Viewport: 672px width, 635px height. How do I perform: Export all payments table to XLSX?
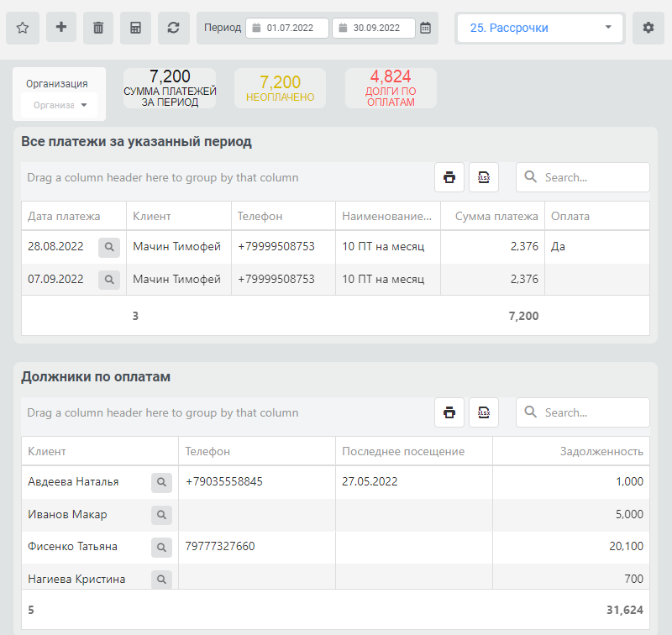484,177
